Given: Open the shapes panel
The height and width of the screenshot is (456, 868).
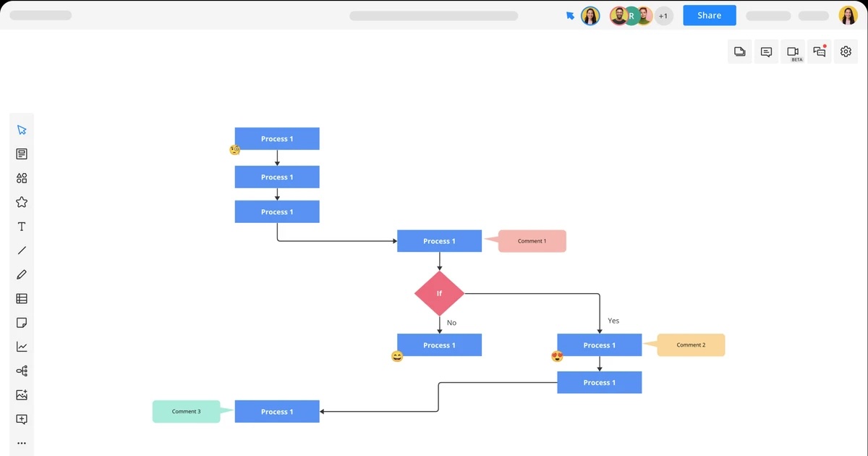Looking at the screenshot, I should coord(22,178).
